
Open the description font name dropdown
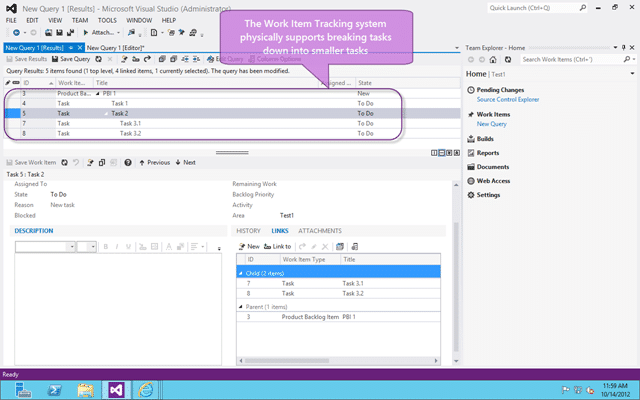pos(72,247)
